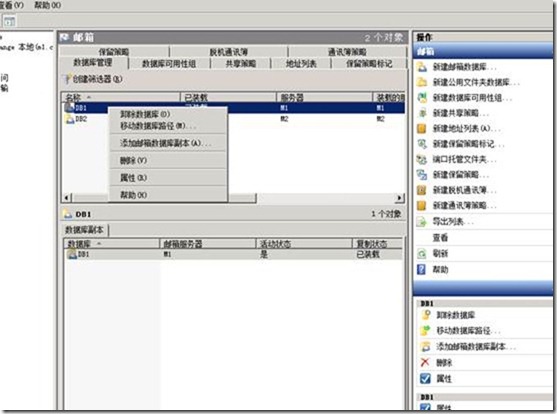The width and height of the screenshot is (557, 414).
Task: Sort copies list by 活动状态 column
Action: click(x=304, y=244)
